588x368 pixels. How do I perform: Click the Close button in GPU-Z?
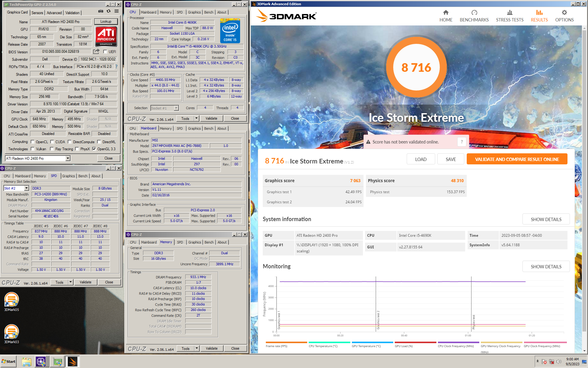click(108, 158)
